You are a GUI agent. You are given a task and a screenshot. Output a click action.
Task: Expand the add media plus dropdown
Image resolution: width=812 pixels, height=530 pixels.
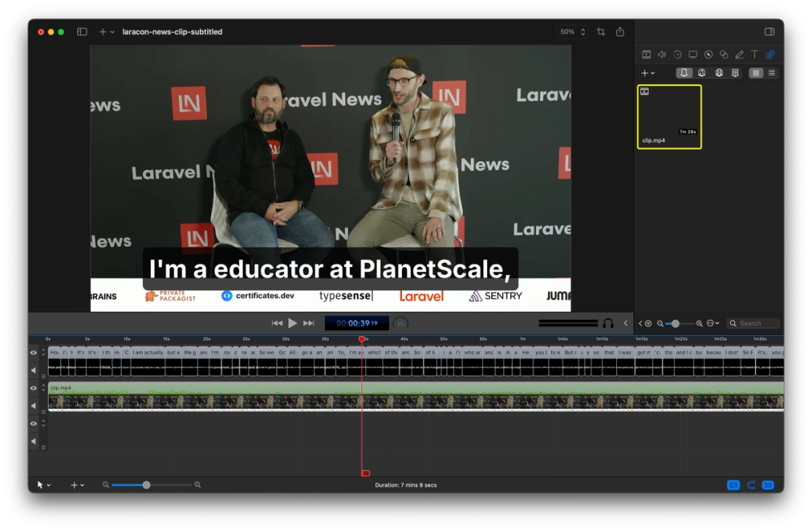point(647,73)
